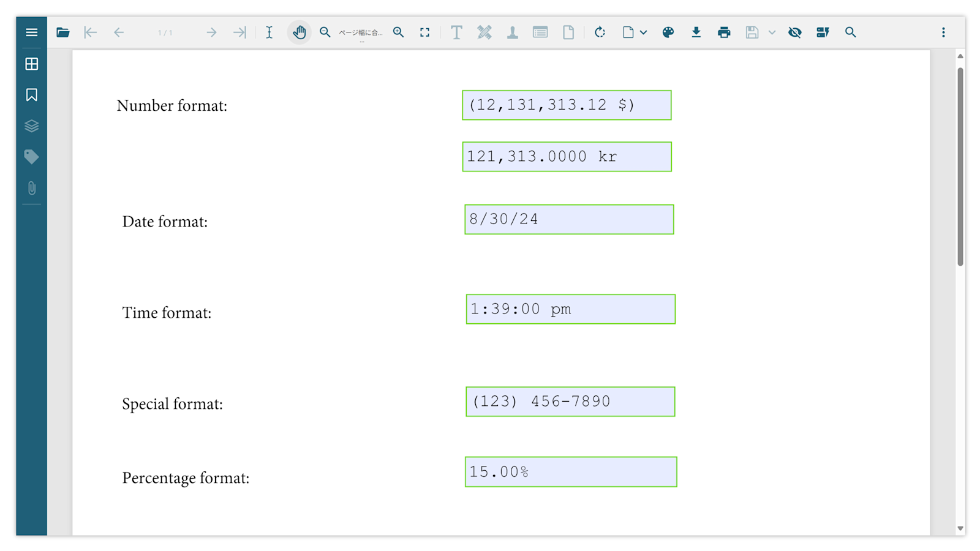
Task: Open the hamburger sidebar menu
Action: click(32, 32)
